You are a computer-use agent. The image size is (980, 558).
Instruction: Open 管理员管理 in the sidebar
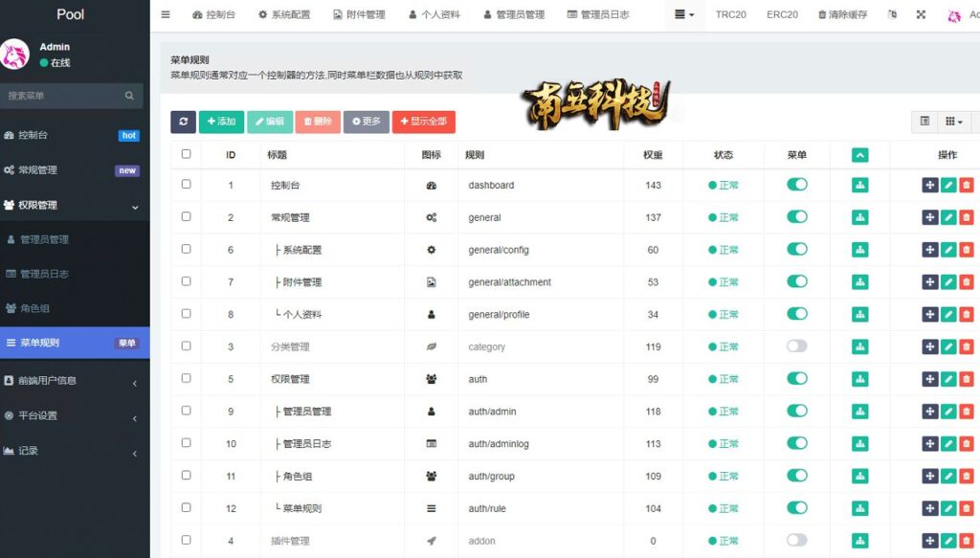(x=75, y=239)
